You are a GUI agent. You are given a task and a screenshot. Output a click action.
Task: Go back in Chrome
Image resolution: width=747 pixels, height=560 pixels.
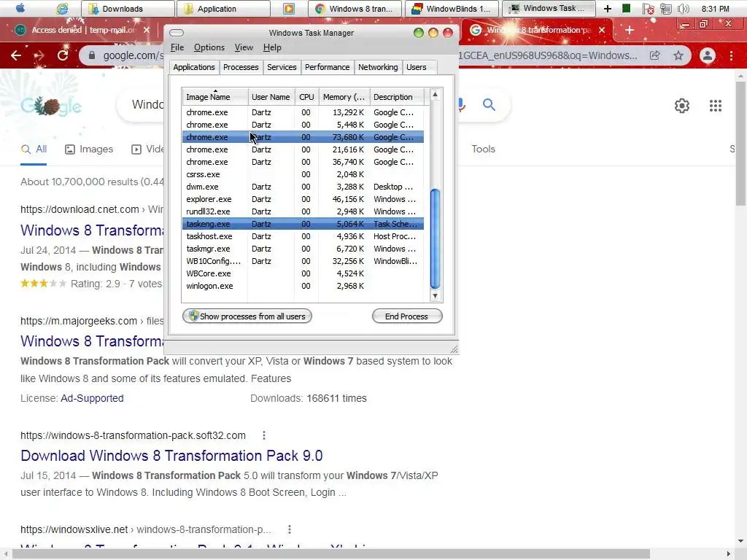[x=16, y=55]
